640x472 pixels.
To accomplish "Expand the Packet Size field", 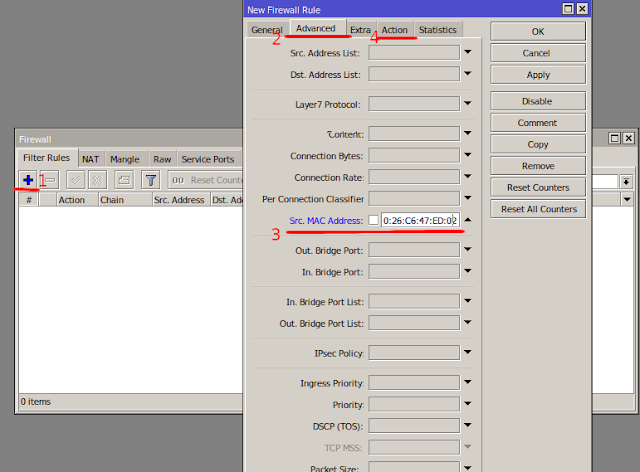I will [x=468, y=468].
